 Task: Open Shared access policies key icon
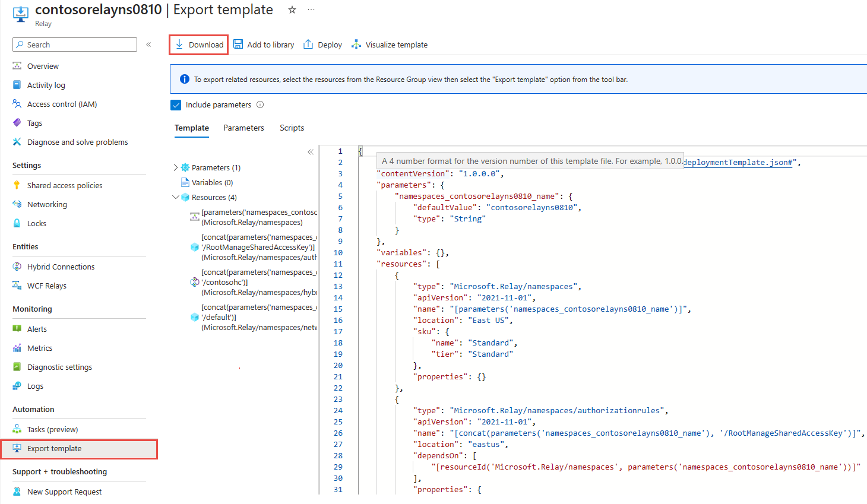pyautogui.click(x=17, y=185)
